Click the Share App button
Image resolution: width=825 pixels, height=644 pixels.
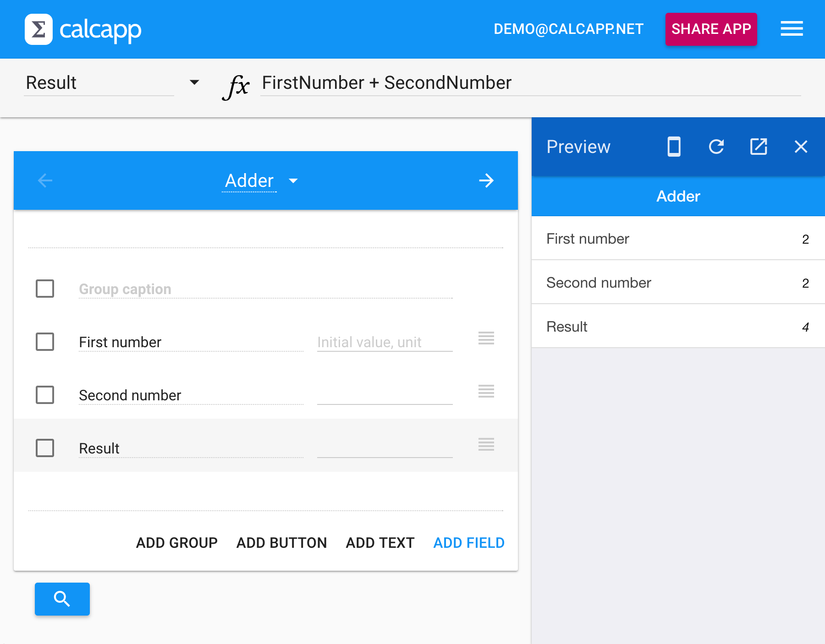point(711,29)
